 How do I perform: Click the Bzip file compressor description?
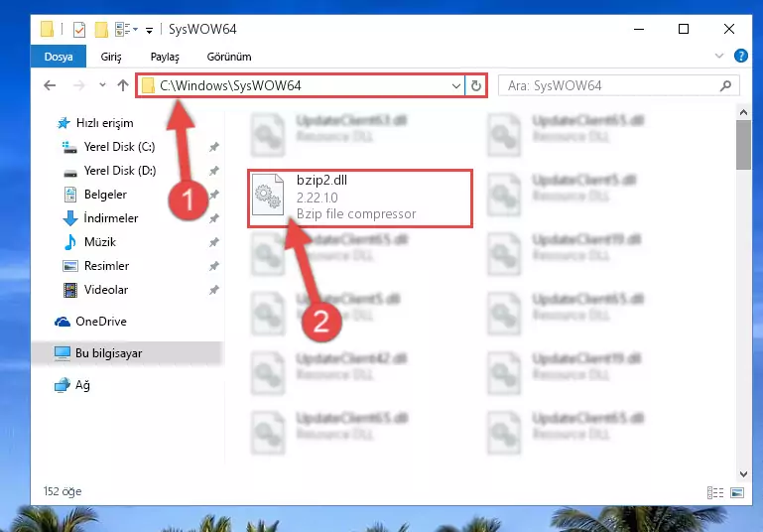coord(356,213)
